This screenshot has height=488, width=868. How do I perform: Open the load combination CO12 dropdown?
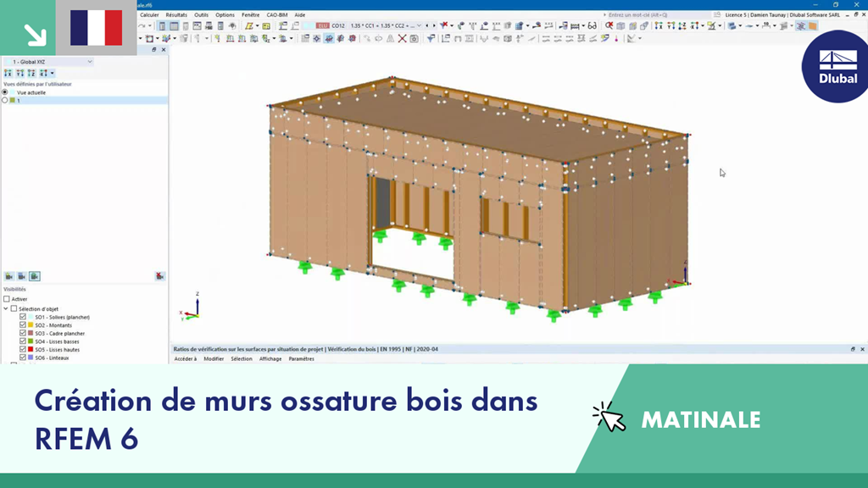point(419,25)
